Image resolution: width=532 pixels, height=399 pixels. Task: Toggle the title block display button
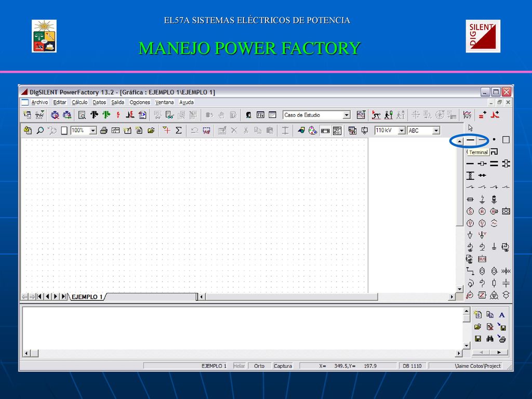[x=325, y=130]
